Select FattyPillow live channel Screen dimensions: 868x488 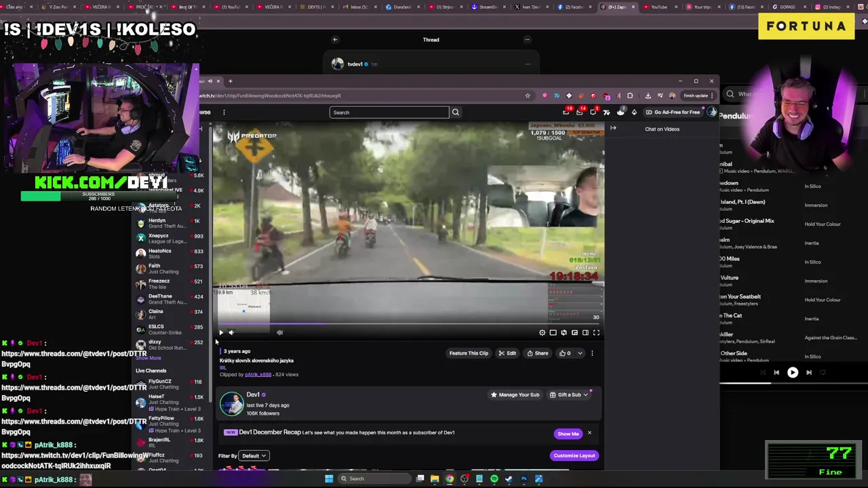[x=170, y=424]
